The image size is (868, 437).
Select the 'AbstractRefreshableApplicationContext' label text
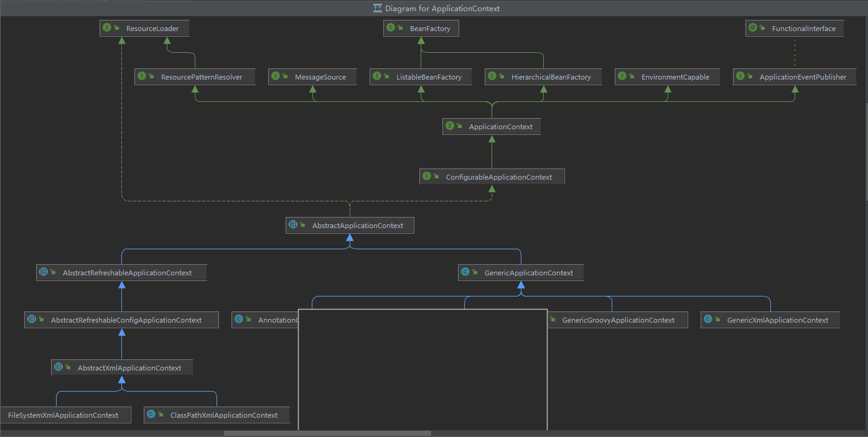(x=127, y=273)
